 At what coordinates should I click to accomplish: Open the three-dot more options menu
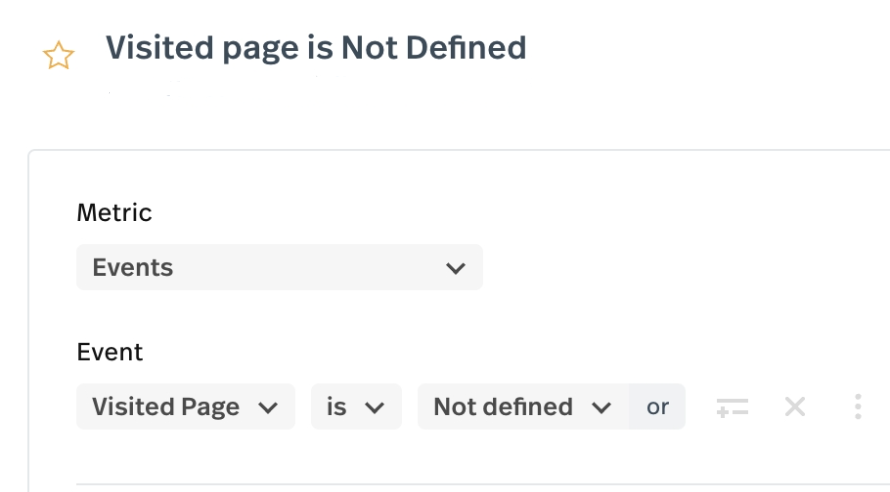pos(857,407)
